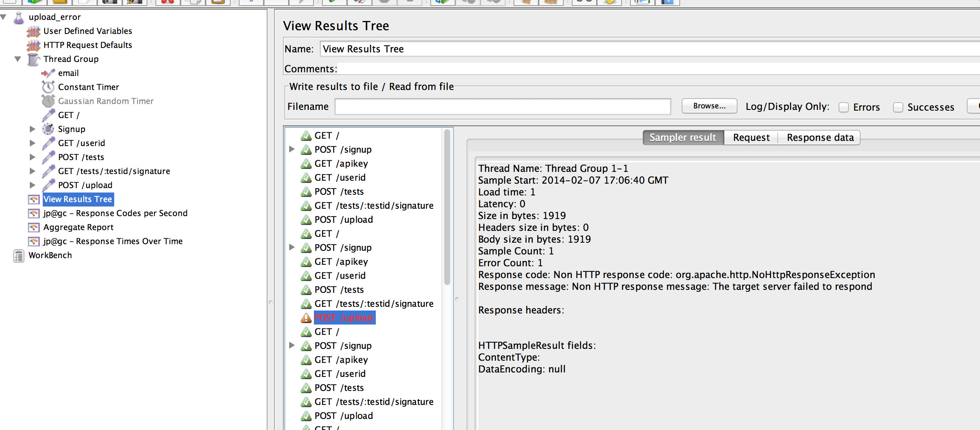Click the Thread Group spool icon

pyautogui.click(x=34, y=59)
